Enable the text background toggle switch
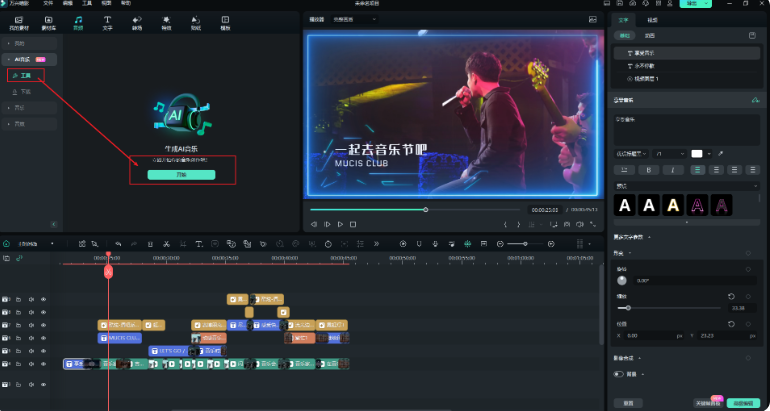 (x=618, y=374)
